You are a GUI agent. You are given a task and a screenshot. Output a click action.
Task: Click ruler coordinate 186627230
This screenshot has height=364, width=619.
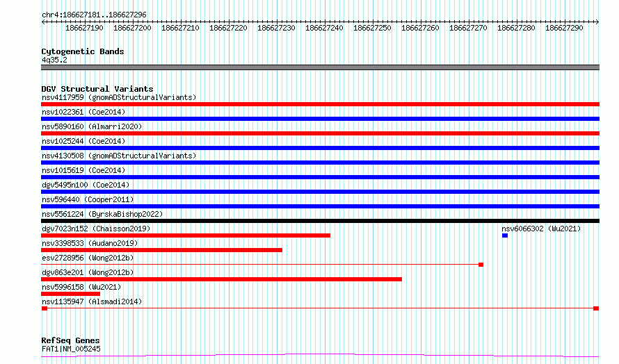pyautogui.click(x=276, y=28)
